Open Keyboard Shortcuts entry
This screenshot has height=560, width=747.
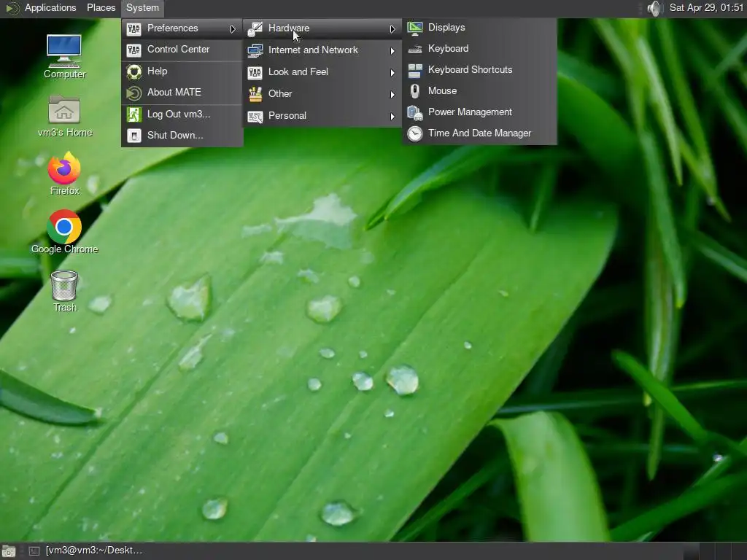click(479, 70)
